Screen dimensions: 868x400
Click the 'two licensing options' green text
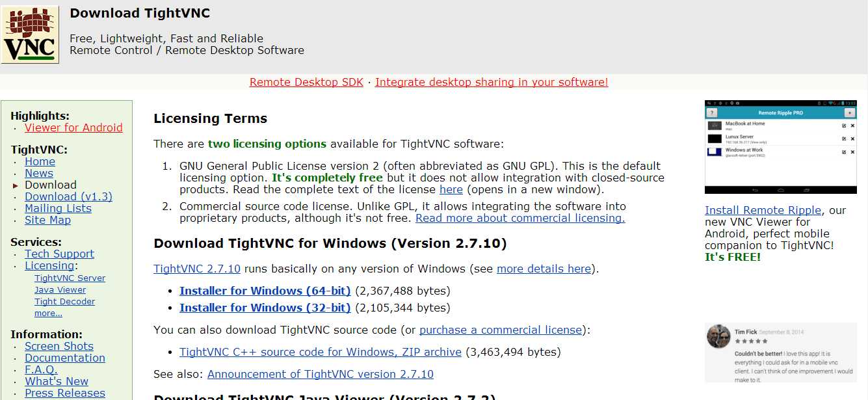267,144
